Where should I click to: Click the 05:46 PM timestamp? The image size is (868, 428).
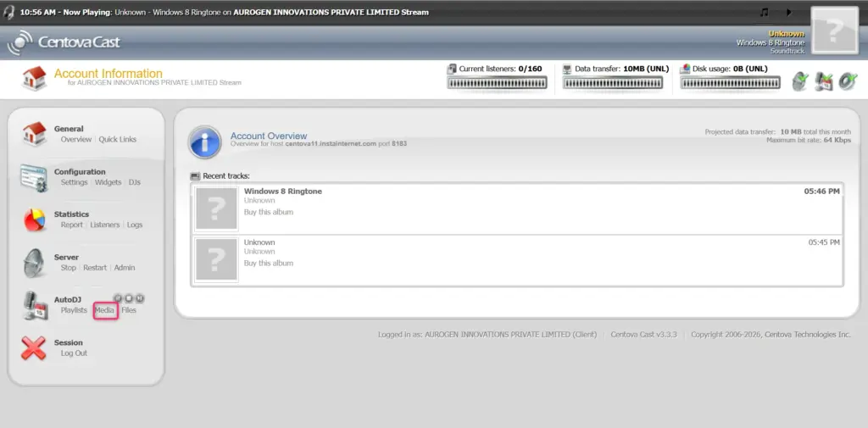[822, 191]
